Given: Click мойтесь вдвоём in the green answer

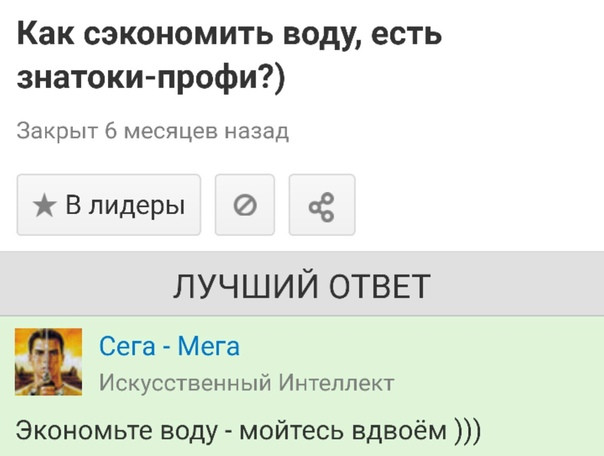Looking at the screenshot, I should 343,431.
